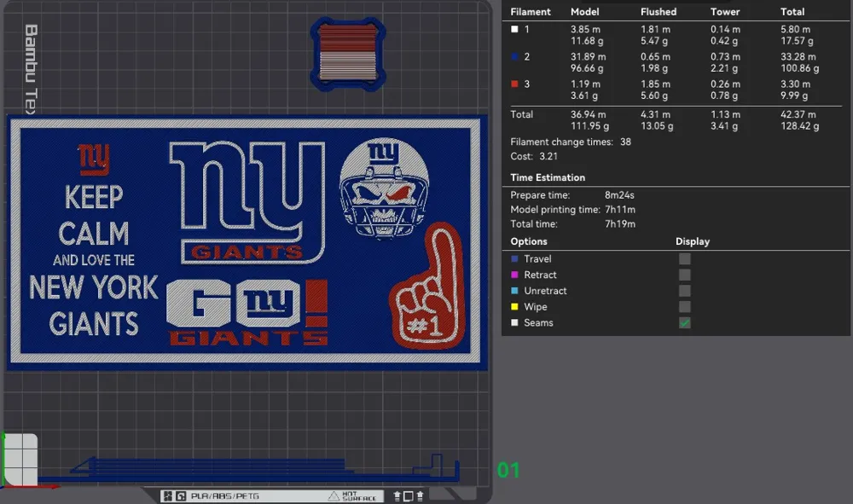Enable the Travel display checkbox

pos(684,258)
